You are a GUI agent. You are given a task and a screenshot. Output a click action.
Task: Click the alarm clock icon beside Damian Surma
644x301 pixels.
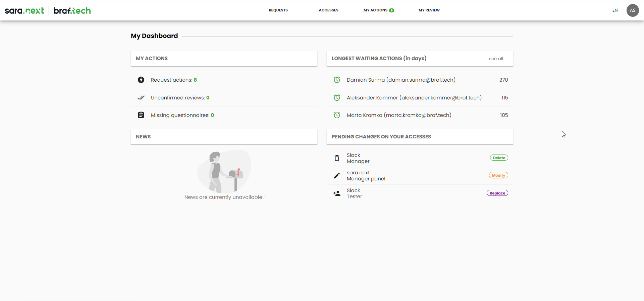[337, 80]
